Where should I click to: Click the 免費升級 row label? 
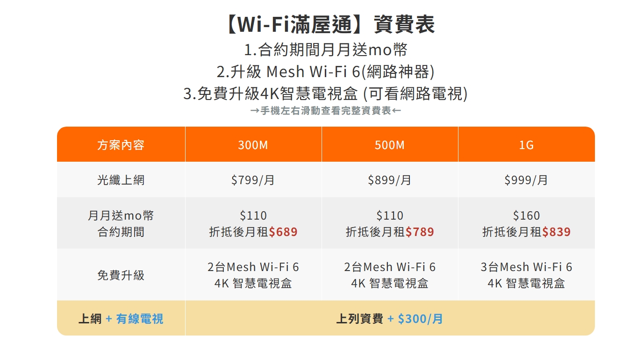coord(121,275)
